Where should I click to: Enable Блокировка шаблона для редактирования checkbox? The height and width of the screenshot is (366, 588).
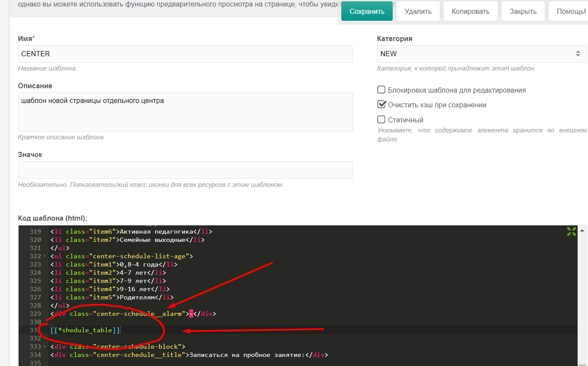point(381,90)
